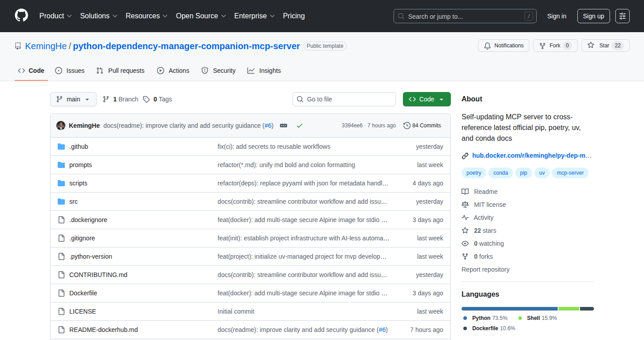The width and height of the screenshot is (644, 340).
Task: Open the repository Activity page
Action: [x=478, y=218]
